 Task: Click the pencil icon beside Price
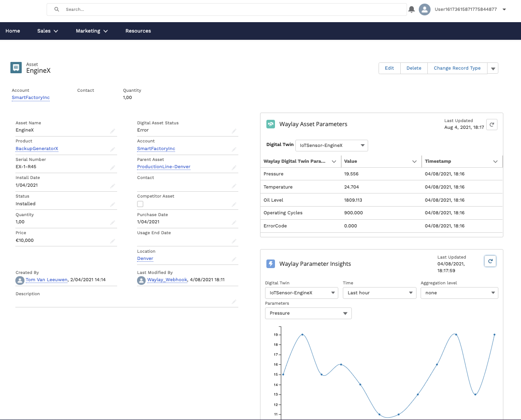tap(113, 241)
